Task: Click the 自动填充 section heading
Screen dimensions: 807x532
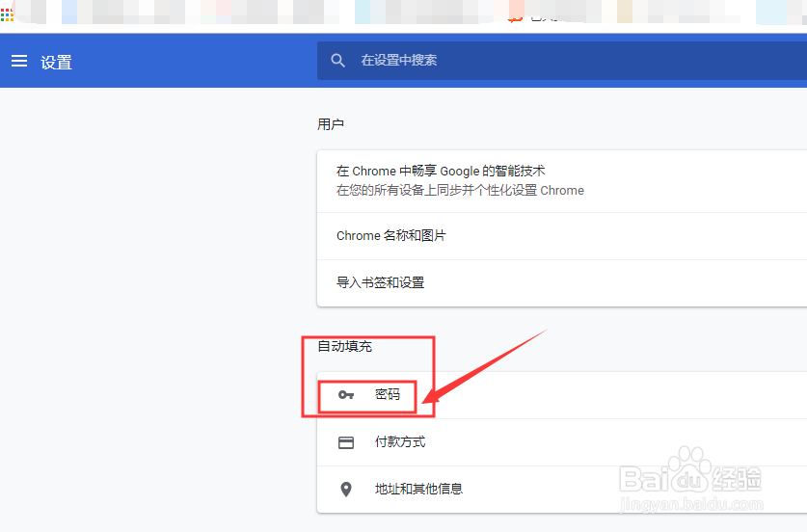Action: click(344, 346)
